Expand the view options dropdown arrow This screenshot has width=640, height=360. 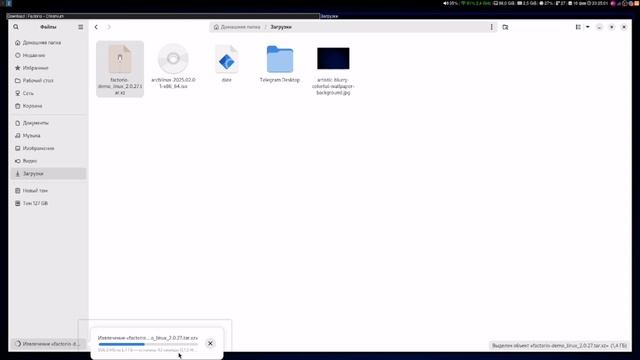(588, 27)
